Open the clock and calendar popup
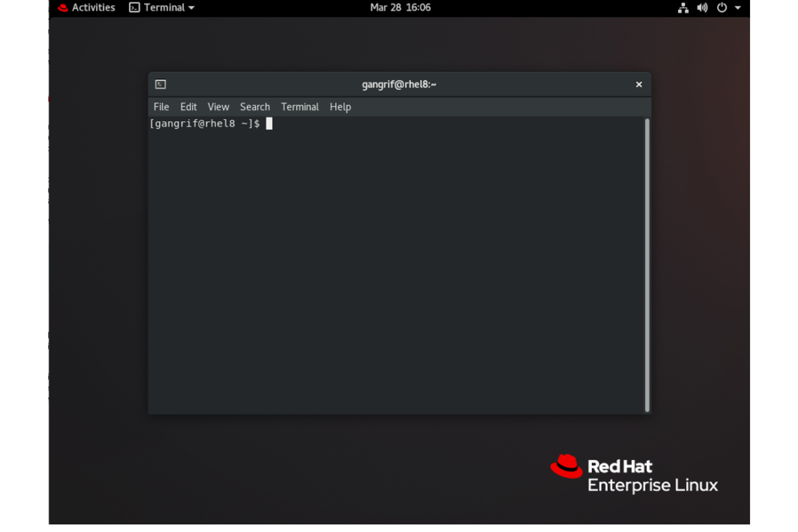This screenshot has height=532, width=798. pyautogui.click(x=400, y=8)
